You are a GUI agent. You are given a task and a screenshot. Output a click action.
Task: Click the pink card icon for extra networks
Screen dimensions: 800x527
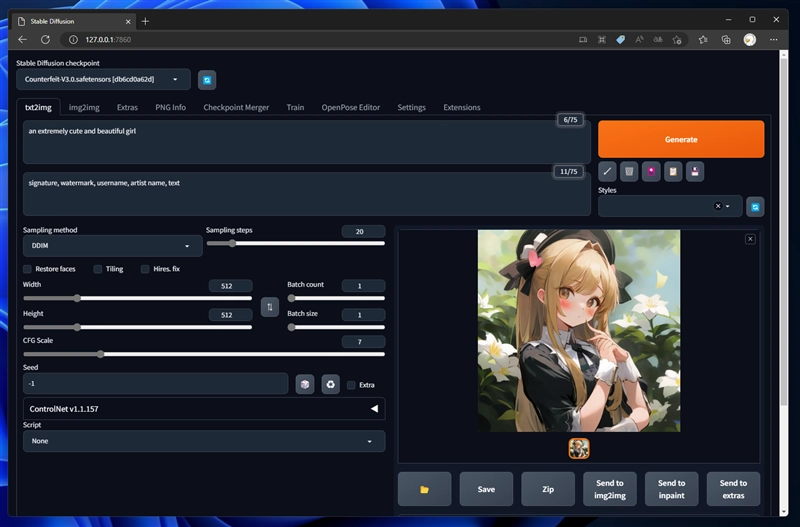click(x=651, y=171)
